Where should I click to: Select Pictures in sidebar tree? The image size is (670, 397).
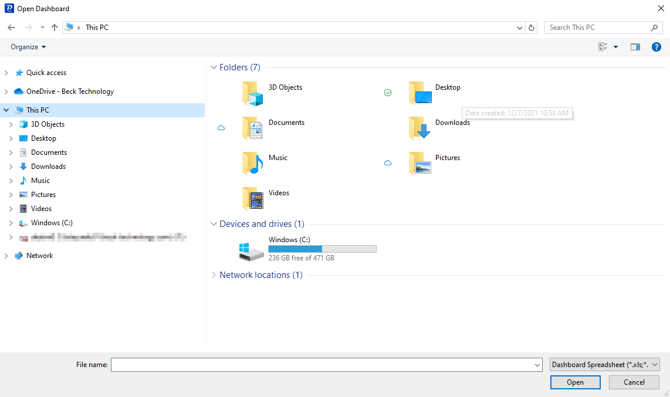tap(43, 195)
